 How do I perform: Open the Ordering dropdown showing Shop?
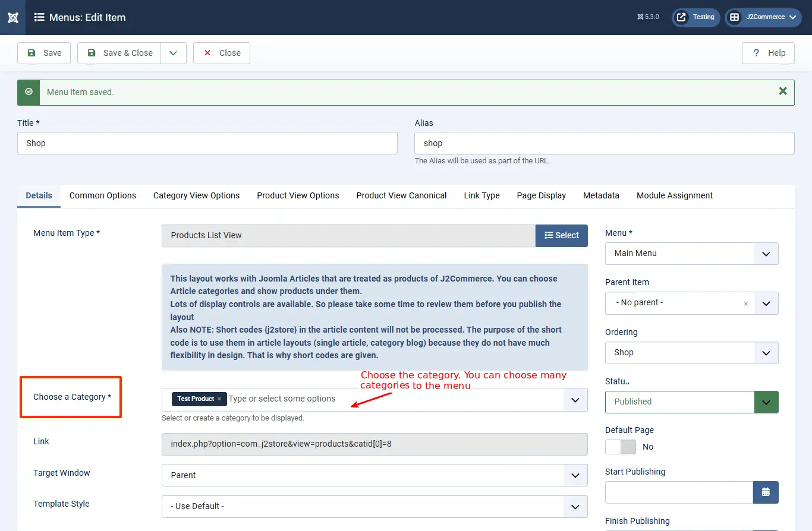[692, 353]
